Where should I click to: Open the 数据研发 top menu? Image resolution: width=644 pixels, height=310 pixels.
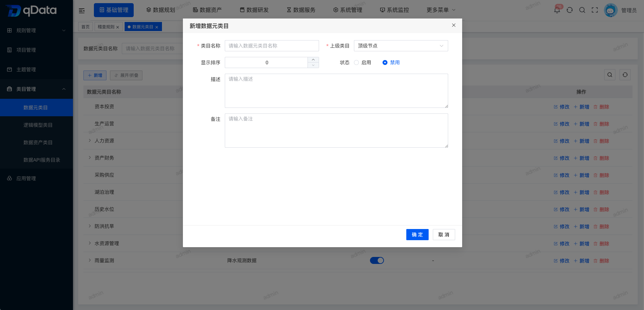pos(254,10)
